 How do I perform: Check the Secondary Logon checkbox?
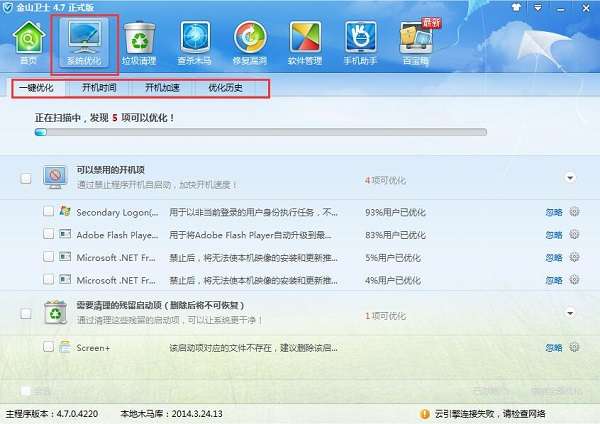[48, 211]
